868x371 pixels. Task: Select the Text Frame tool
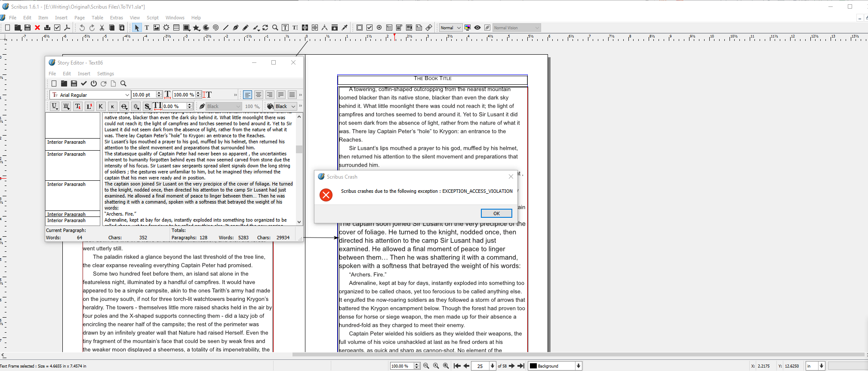(147, 28)
